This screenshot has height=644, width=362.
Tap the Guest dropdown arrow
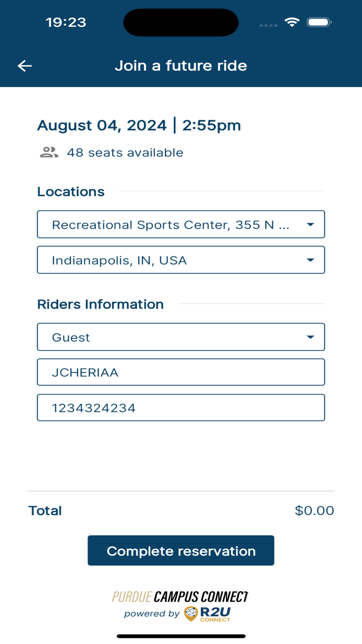pos(310,337)
